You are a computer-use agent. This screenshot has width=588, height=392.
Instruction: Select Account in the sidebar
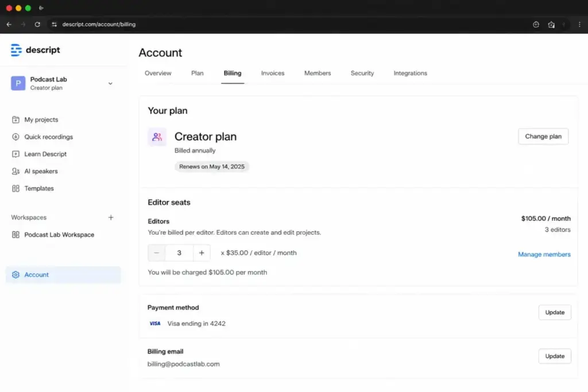63,275
